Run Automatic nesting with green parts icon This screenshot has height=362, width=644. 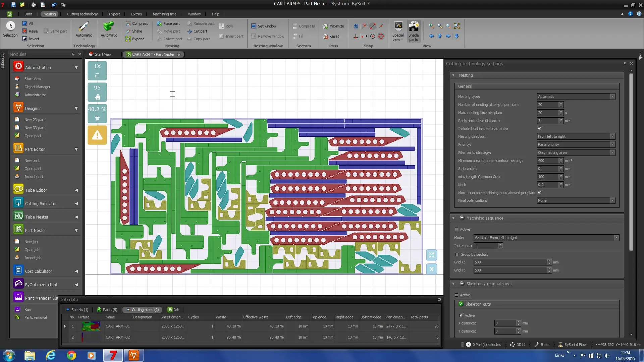(109, 30)
